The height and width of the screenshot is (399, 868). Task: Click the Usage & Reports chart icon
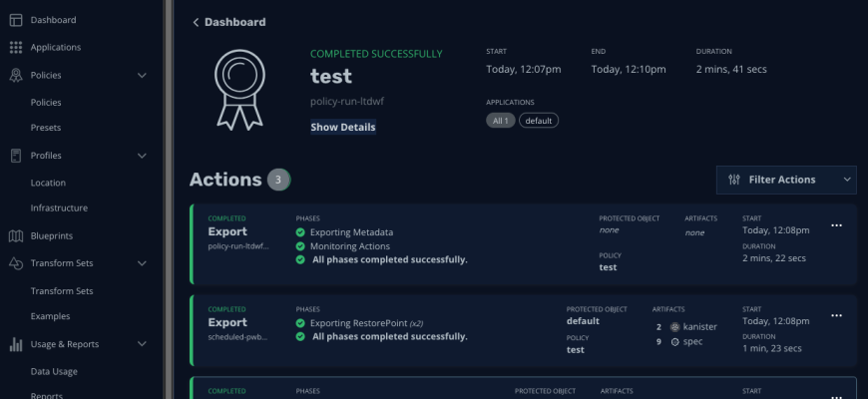point(16,344)
